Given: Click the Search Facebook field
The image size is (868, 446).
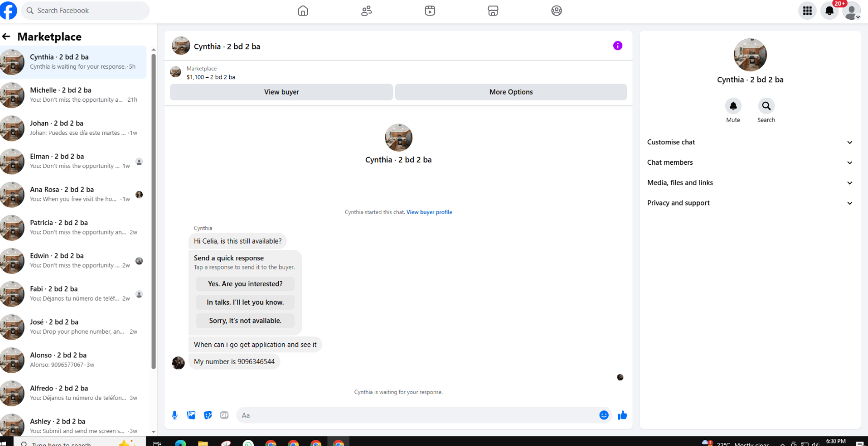Looking at the screenshot, I should [x=85, y=11].
